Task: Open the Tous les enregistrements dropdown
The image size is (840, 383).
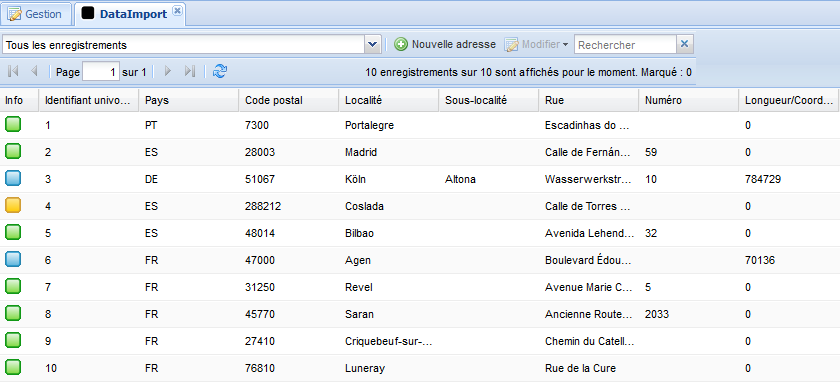Action: pos(373,45)
